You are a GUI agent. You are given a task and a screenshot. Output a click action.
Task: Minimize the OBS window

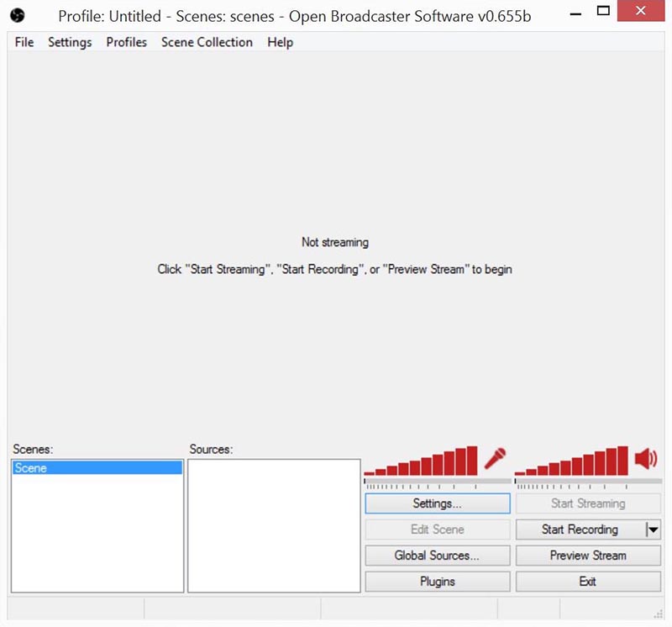tap(575, 12)
